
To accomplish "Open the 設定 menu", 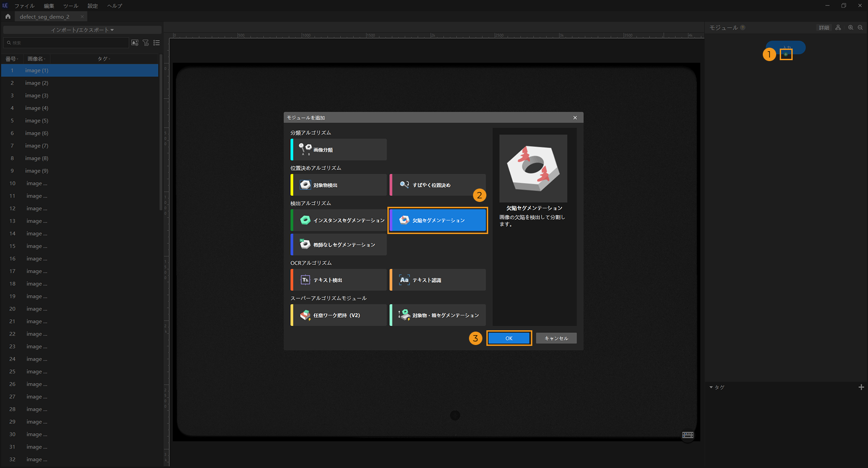I will tap(92, 6).
